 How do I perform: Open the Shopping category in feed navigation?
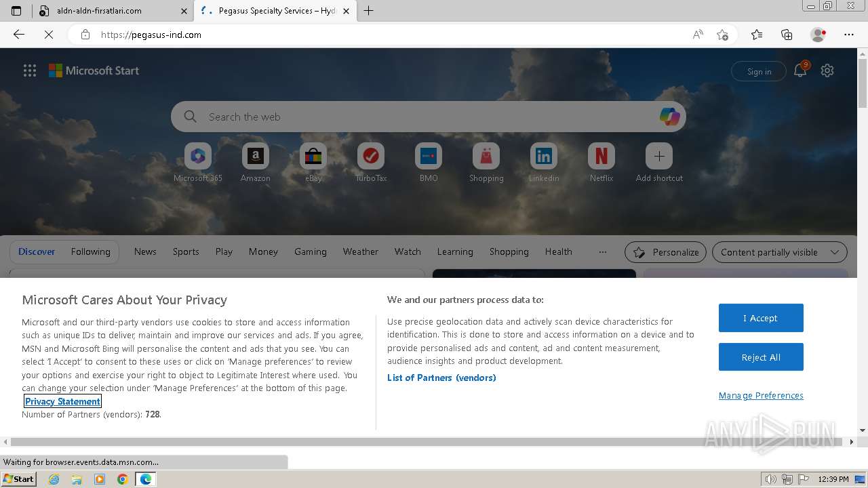coord(509,251)
